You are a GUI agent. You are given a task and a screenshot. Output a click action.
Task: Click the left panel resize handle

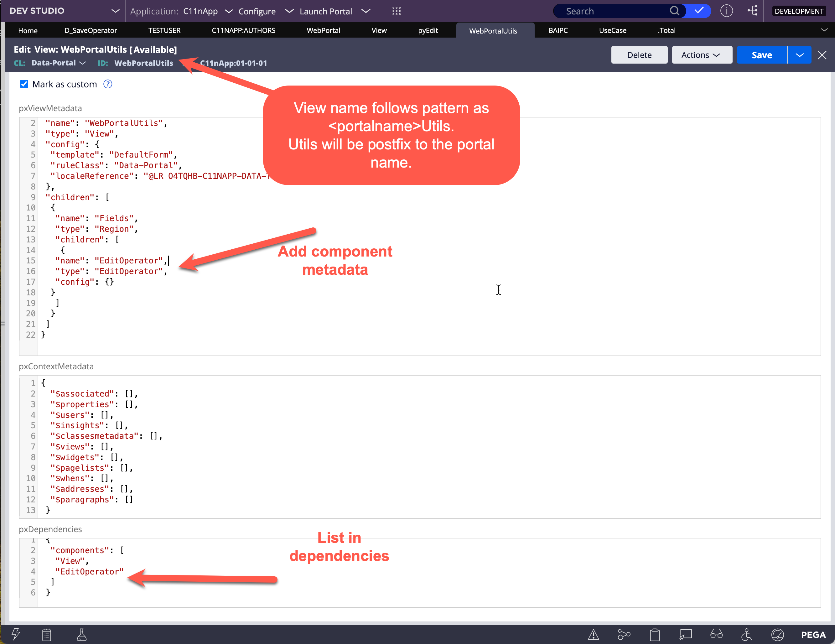[3, 324]
